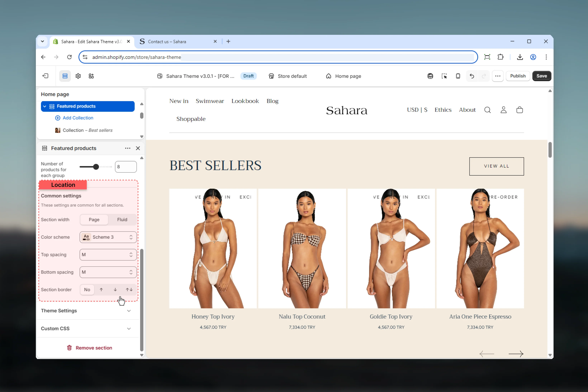Open the Swimwear menu item

click(x=210, y=101)
